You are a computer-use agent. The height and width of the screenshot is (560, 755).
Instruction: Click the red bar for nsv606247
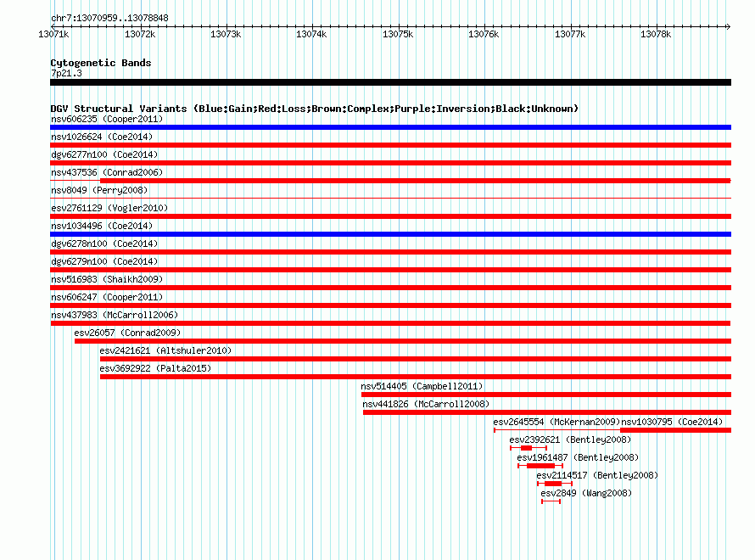pyautogui.click(x=390, y=305)
